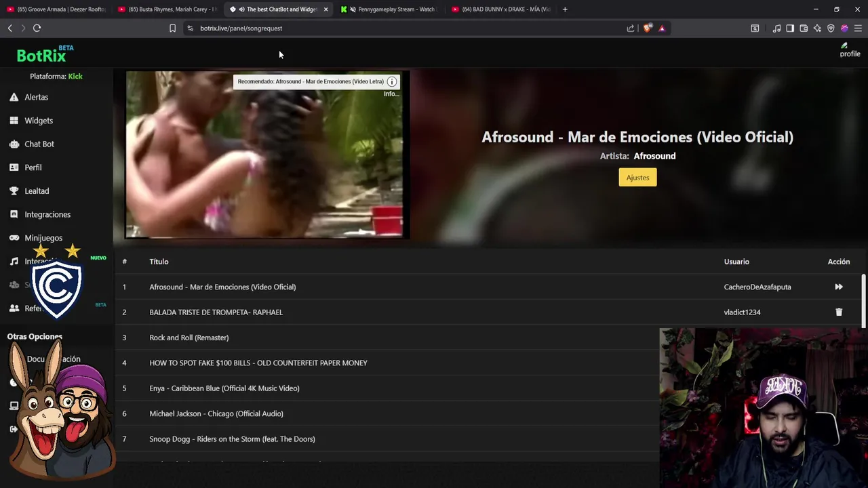Reload the page with refresh icon
Image resolution: width=868 pixels, height=488 pixels.
(37, 28)
